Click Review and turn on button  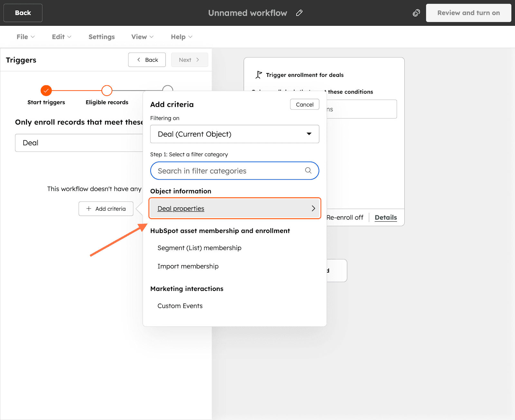coord(468,13)
